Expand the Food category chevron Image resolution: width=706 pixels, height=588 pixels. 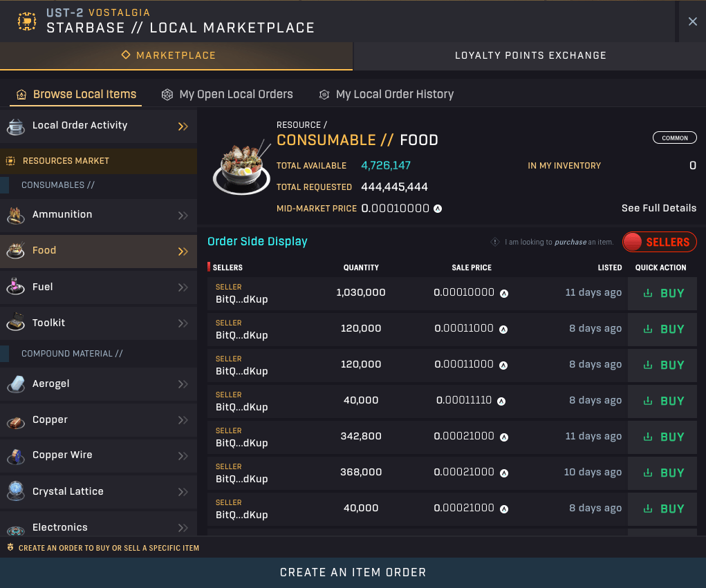pyautogui.click(x=183, y=252)
